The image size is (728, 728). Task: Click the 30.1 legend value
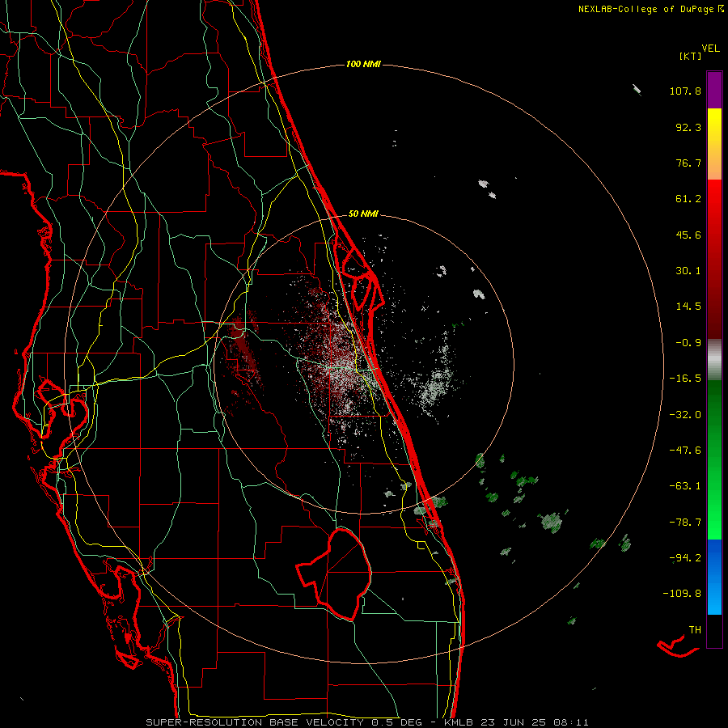point(688,271)
